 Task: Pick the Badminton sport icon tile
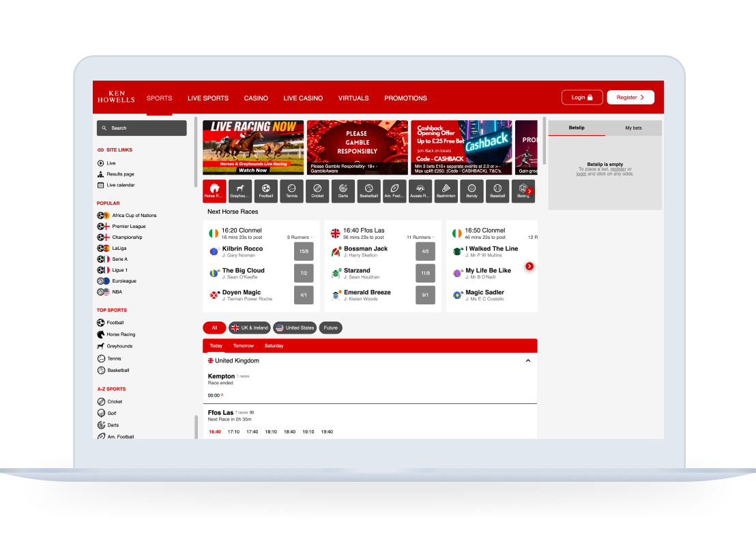(x=446, y=191)
